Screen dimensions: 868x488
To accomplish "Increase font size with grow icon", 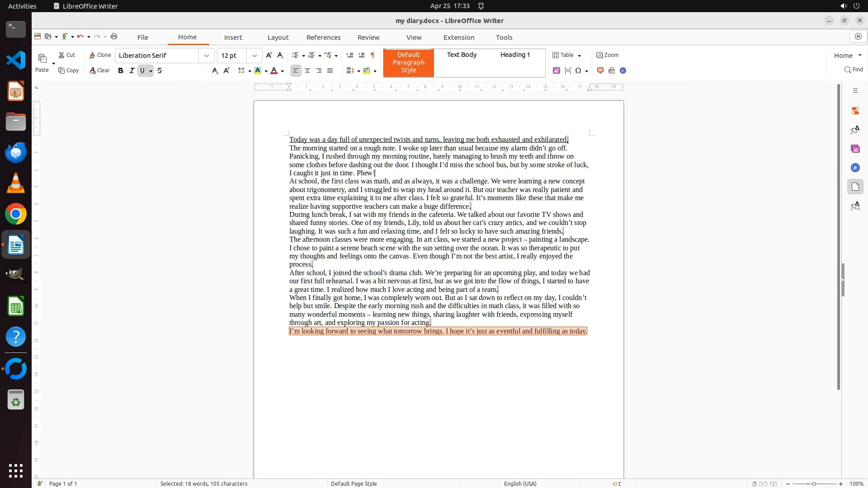I will [x=269, y=55].
